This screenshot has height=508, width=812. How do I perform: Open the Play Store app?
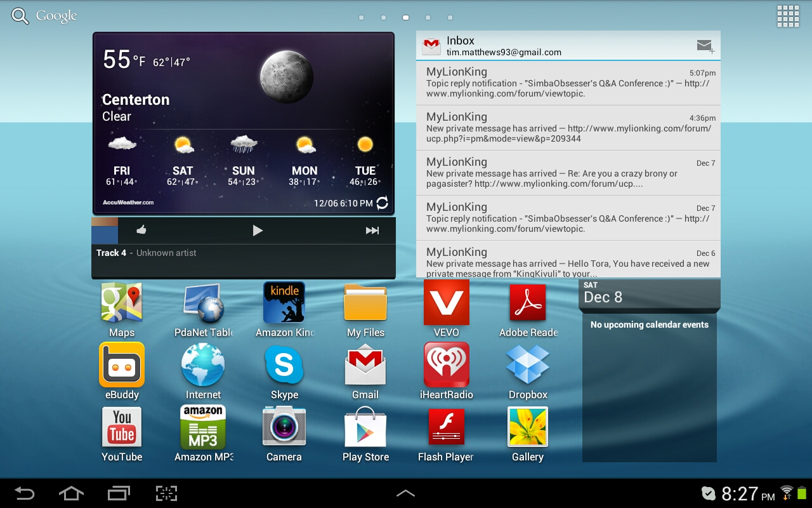point(365,429)
